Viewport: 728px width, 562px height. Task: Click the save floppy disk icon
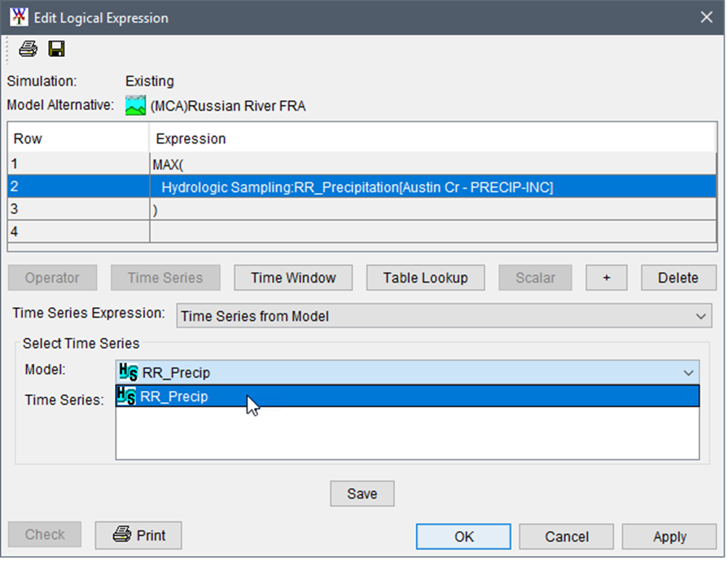point(56,50)
